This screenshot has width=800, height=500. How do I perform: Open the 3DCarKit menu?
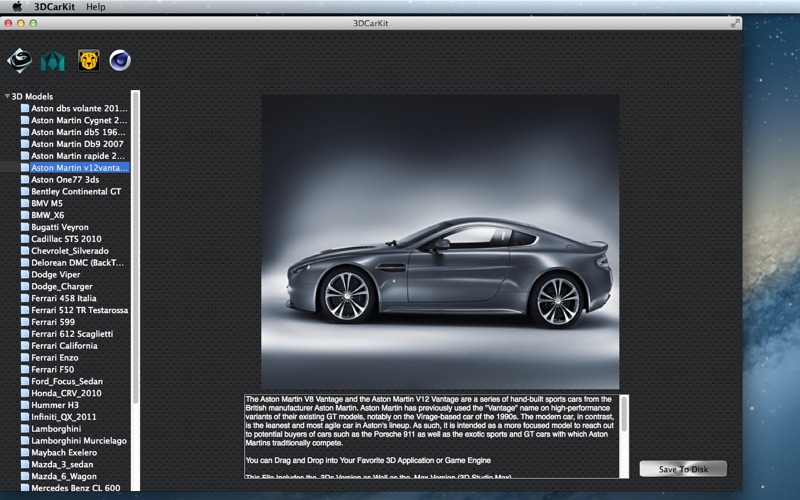pyautogui.click(x=55, y=7)
